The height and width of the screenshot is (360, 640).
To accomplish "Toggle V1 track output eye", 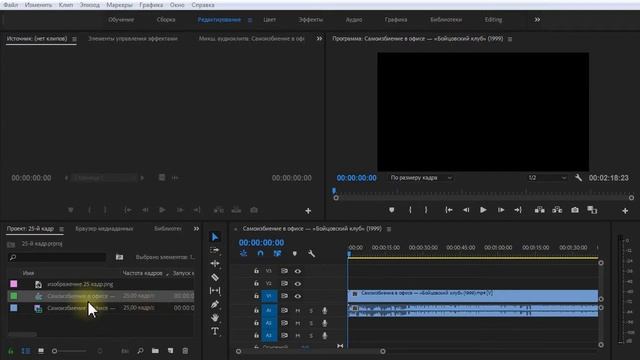I will tap(298, 296).
